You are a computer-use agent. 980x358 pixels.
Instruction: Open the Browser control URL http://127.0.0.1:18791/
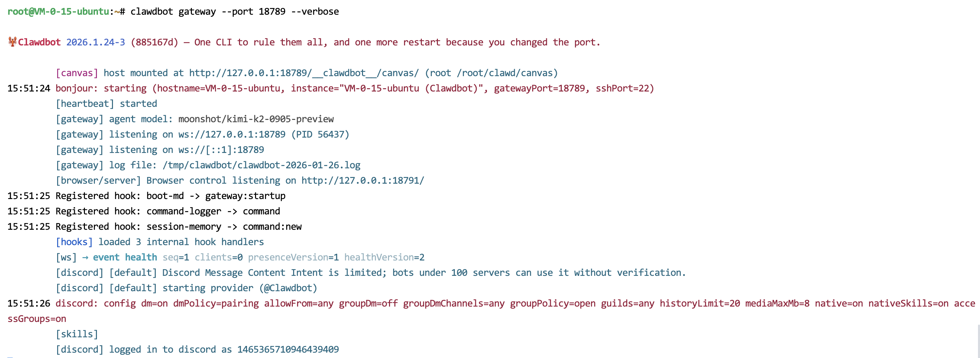coord(363,181)
